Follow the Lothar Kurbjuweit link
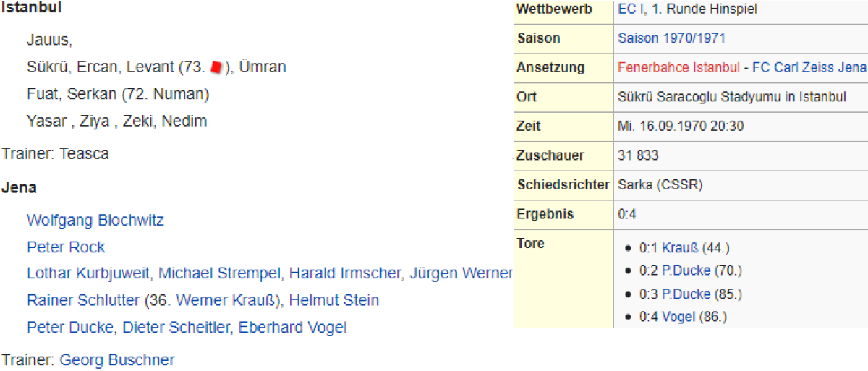 pos(88,273)
